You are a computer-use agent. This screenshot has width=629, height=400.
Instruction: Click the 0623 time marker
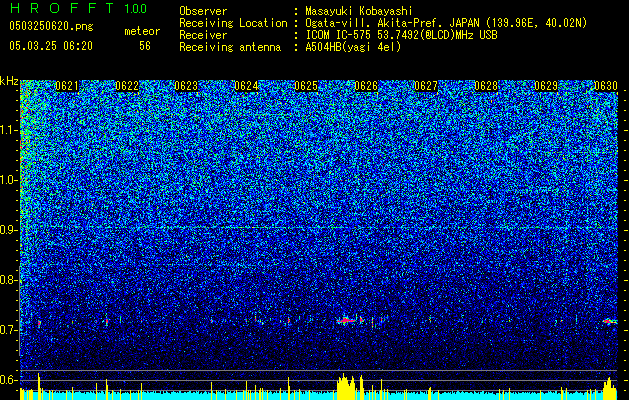click(x=186, y=86)
